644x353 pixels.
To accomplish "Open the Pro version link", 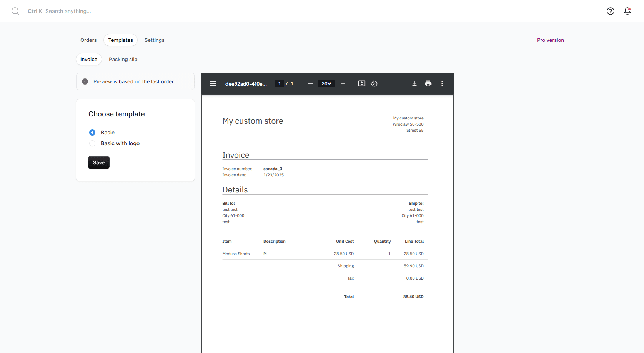I will pos(551,40).
